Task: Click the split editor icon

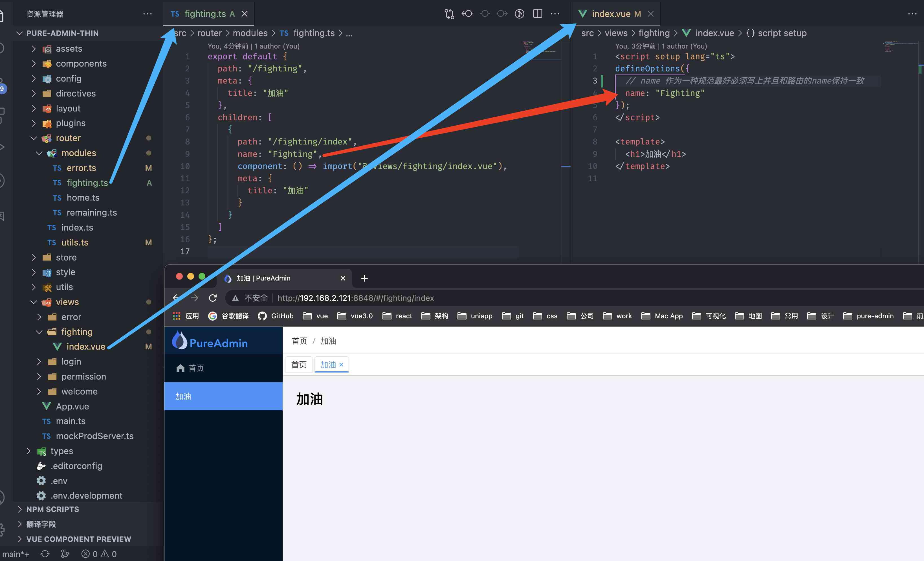Action: coord(537,14)
